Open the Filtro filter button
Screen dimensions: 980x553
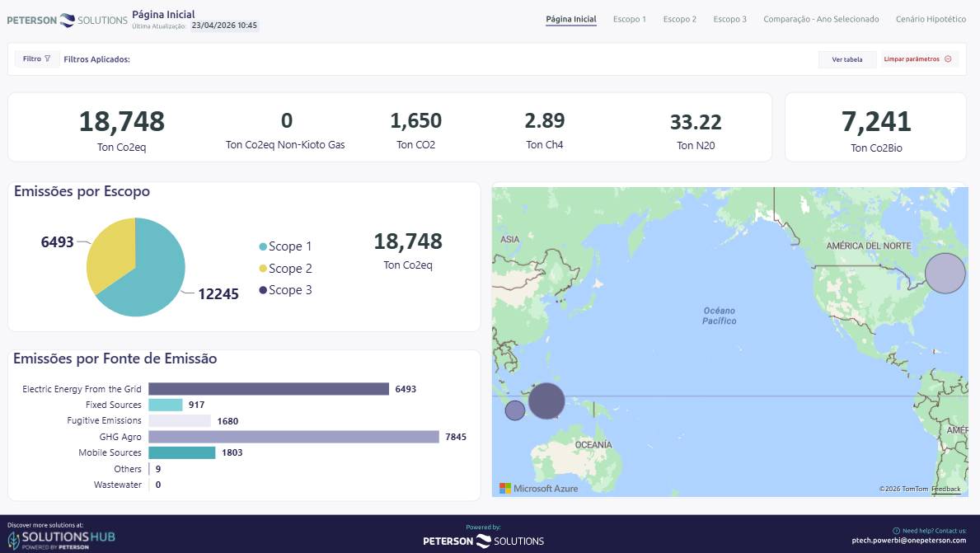click(x=37, y=59)
